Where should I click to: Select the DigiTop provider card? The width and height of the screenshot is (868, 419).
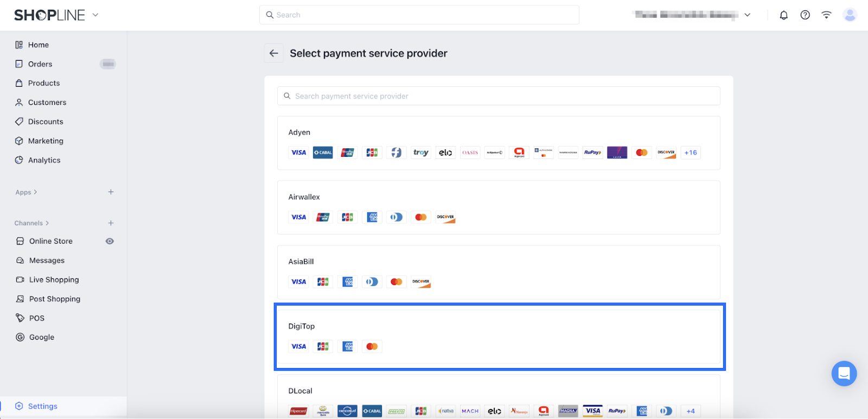coord(499,337)
